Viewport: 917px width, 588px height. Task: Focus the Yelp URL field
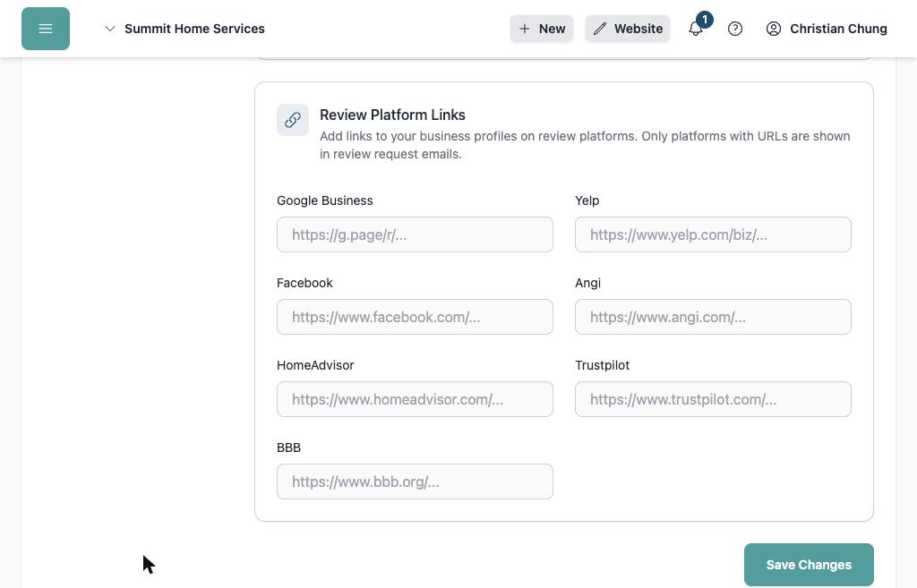tap(713, 234)
